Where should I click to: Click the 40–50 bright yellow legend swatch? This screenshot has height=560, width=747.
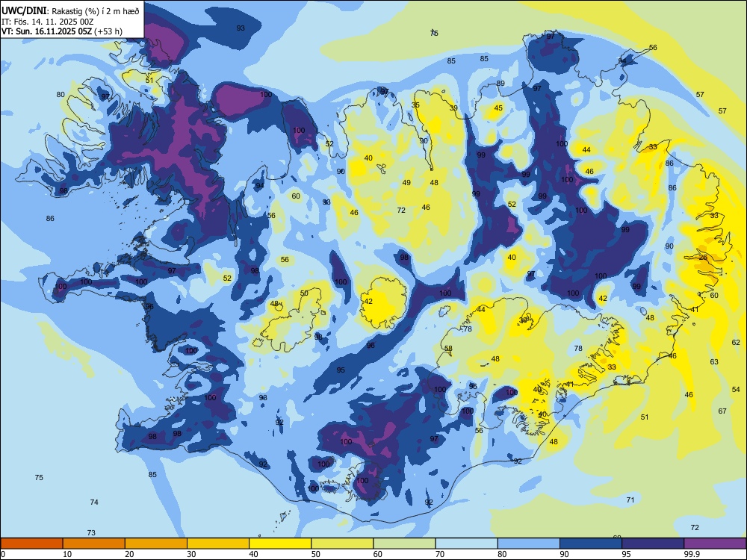point(280,544)
